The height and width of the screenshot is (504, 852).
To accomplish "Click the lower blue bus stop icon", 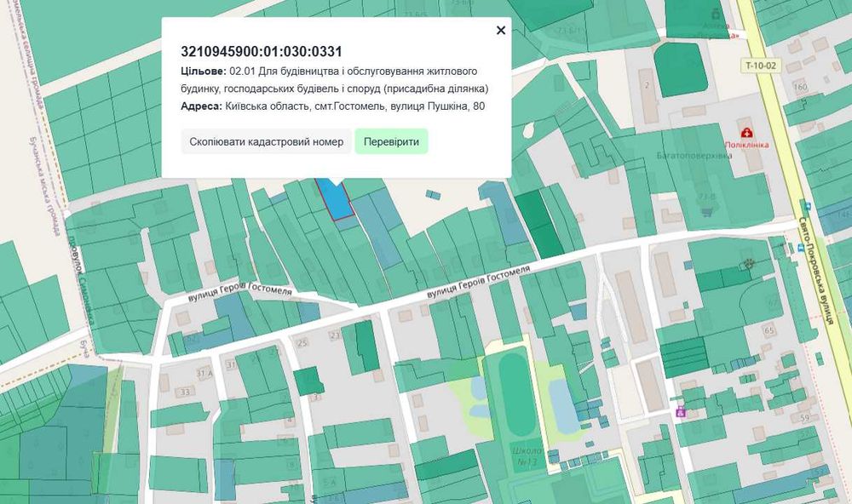I will pos(800,248).
